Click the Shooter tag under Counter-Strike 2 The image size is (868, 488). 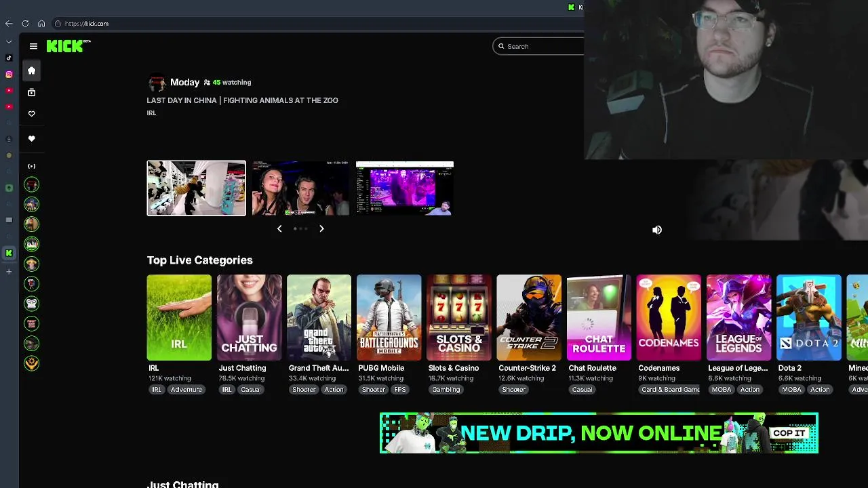coord(514,390)
